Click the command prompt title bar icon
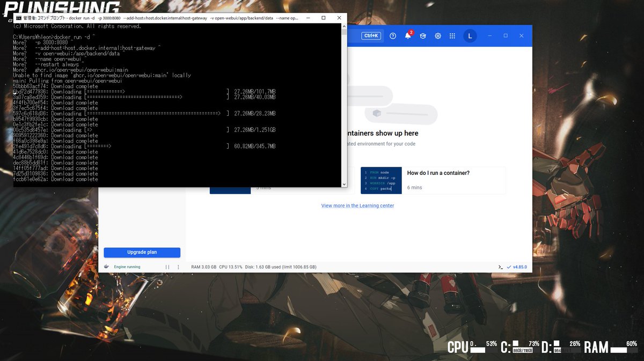 tap(18, 18)
